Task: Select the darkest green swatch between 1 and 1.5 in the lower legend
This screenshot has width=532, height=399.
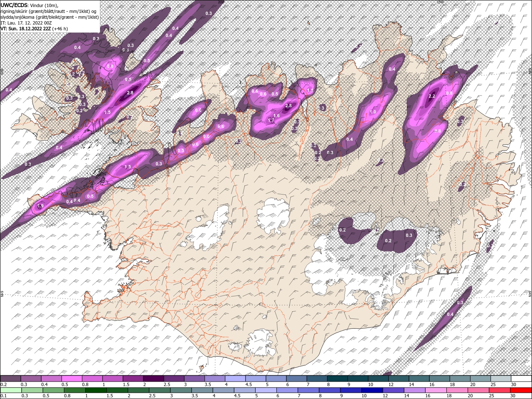Action: tap(96, 390)
